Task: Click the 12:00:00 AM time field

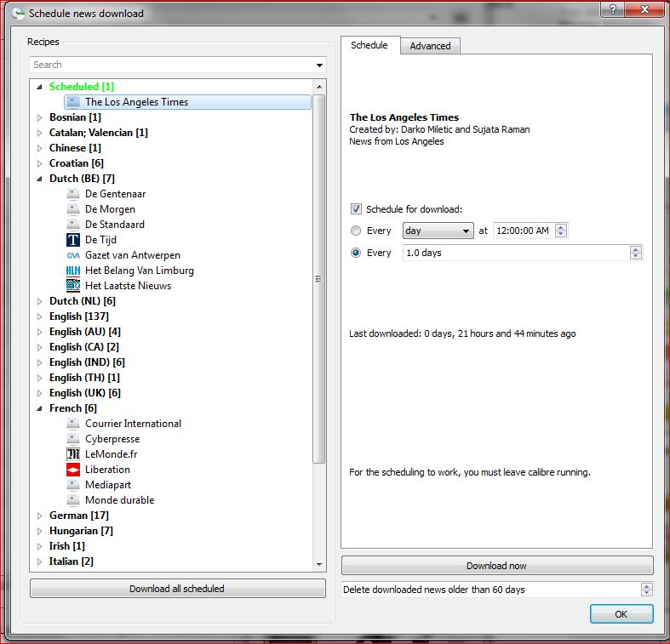Action: (524, 231)
